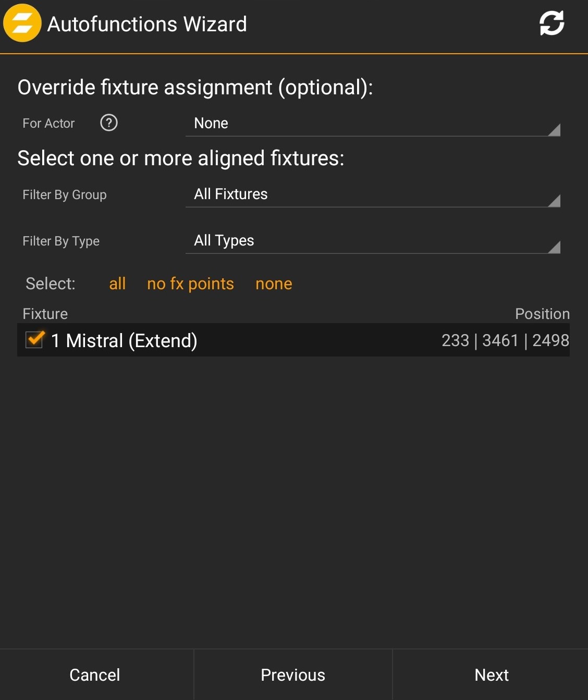Click the Filter By Group dropdown arrow
588x700 pixels.
(x=554, y=201)
